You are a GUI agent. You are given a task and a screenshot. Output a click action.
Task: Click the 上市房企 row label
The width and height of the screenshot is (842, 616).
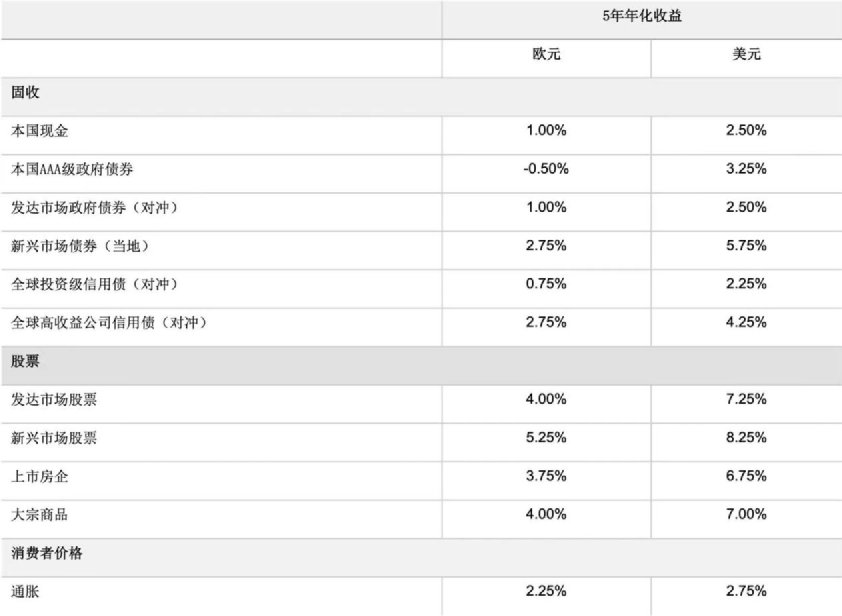pyautogui.click(x=39, y=476)
